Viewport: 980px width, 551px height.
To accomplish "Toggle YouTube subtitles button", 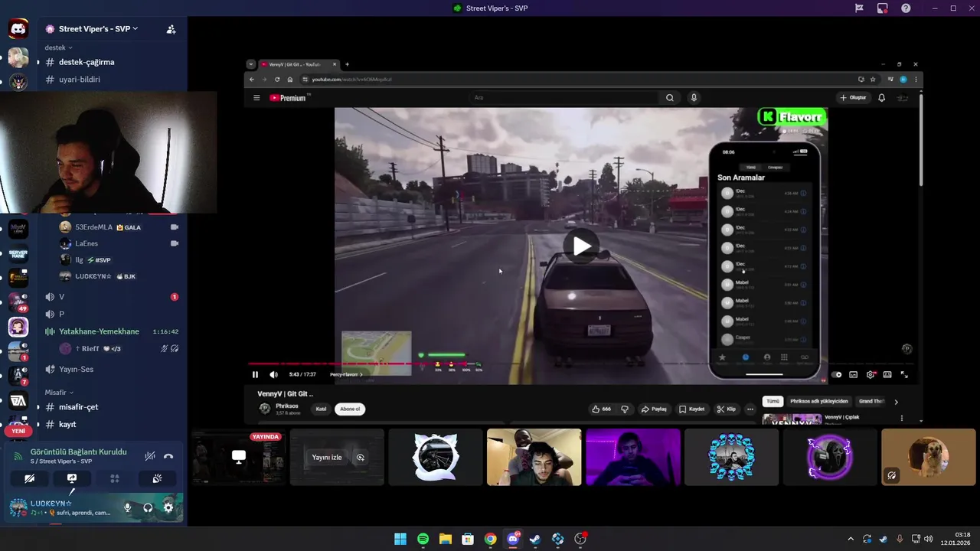I will point(854,375).
